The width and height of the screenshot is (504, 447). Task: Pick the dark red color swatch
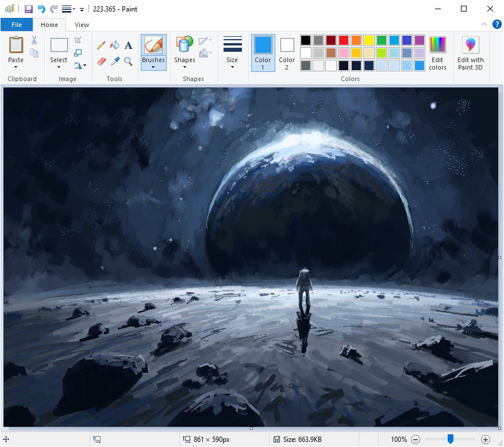pyautogui.click(x=331, y=40)
